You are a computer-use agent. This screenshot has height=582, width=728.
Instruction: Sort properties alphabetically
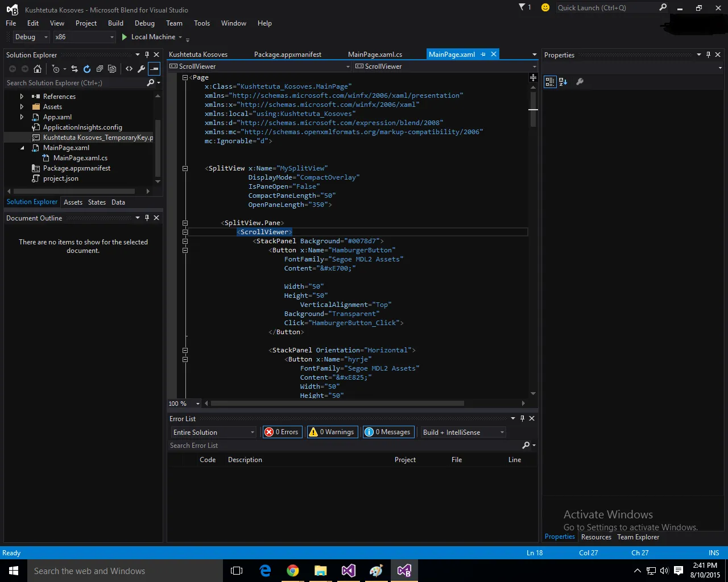[563, 82]
